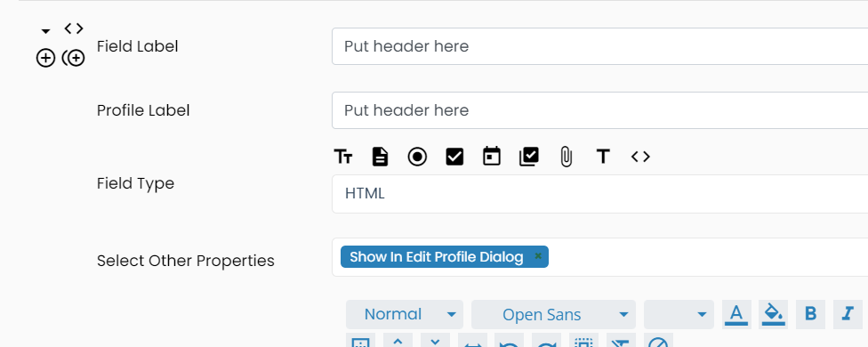
Task: Choose the document field type icon
Action: coord(380,157)
